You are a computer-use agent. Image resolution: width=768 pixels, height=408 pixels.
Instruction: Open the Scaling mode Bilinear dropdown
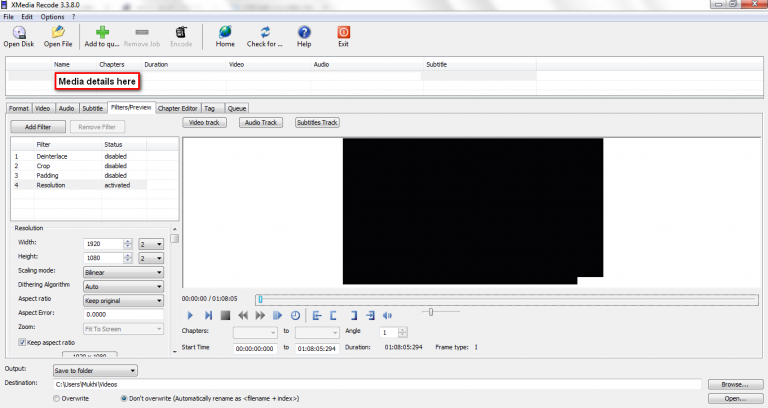[x=123, y=272]
